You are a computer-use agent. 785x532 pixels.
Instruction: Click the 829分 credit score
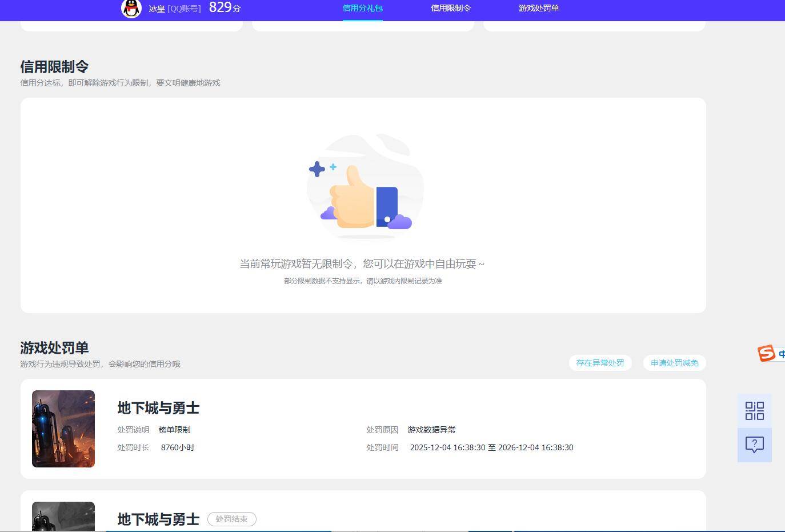coord(225,8)
